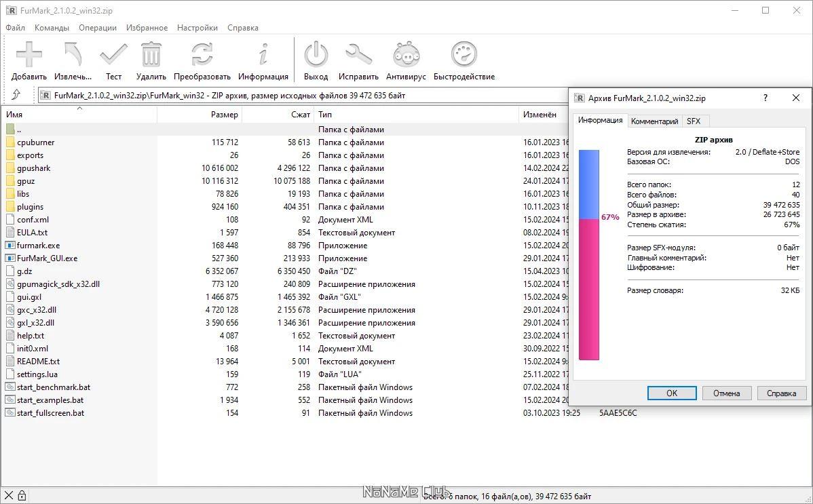Go up one folder level arrow

(16, 95)
